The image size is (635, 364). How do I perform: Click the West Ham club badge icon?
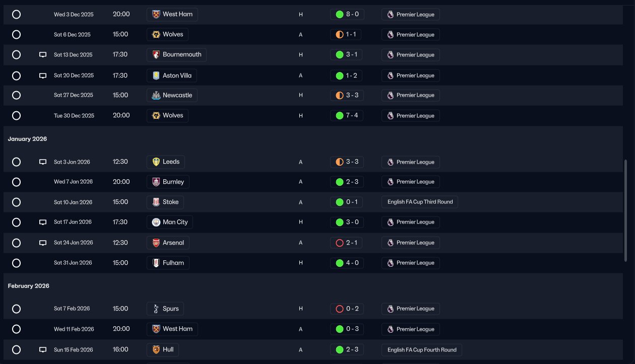pyautogui.click(x=156, y=14)
